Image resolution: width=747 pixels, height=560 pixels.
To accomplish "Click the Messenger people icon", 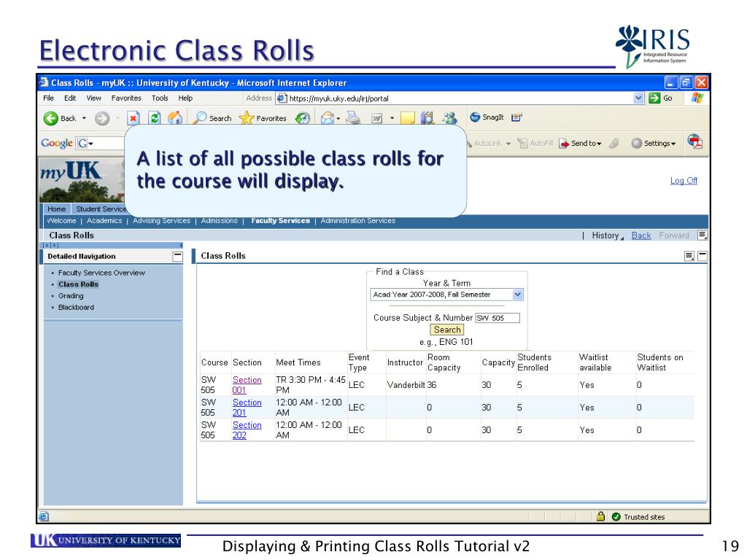I will (x=449, y=117).
